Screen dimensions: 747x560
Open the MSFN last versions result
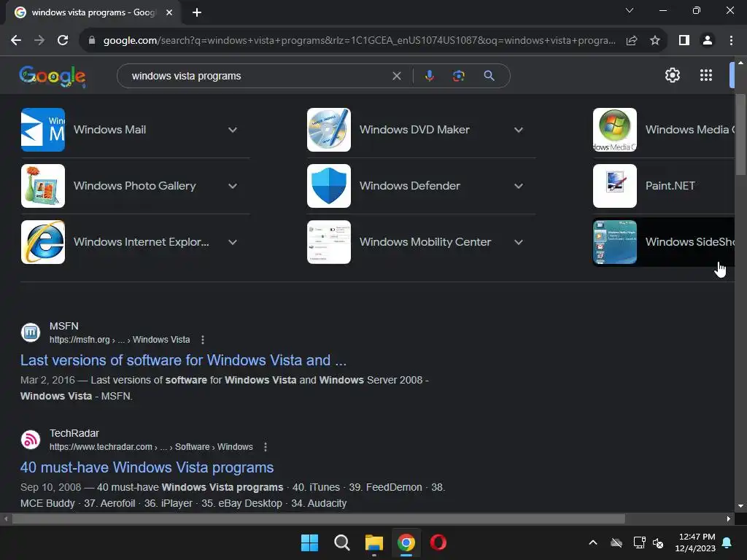[183, 360]
